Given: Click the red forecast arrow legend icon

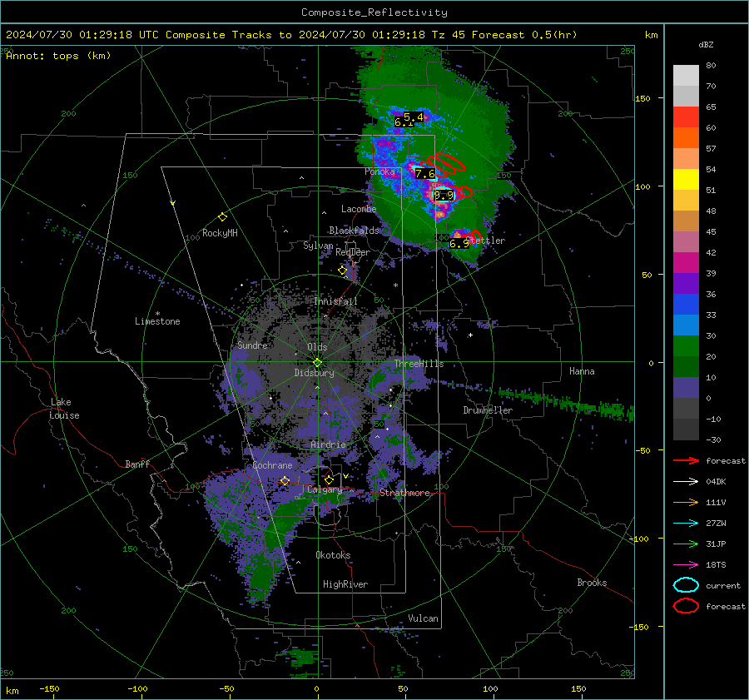Looking at the screenshot, I should tap(686, 460).
